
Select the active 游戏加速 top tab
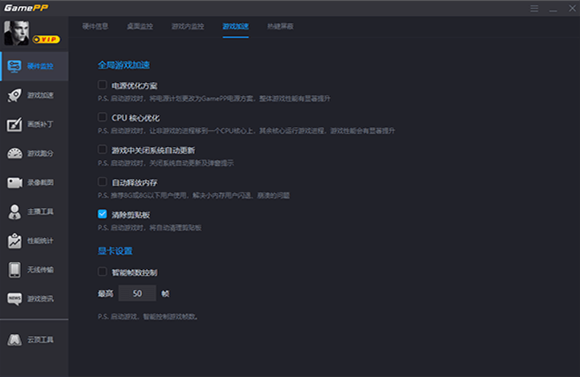pos(236,26)
